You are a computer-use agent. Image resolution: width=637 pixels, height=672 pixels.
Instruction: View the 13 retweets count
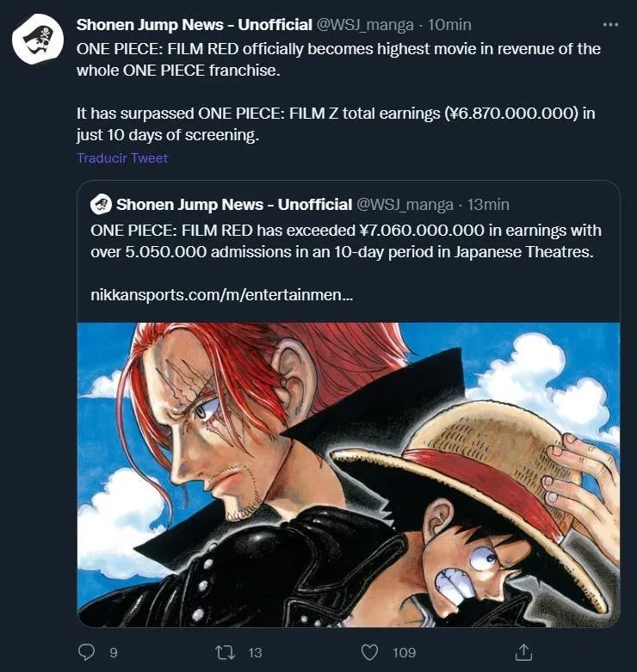255,652
